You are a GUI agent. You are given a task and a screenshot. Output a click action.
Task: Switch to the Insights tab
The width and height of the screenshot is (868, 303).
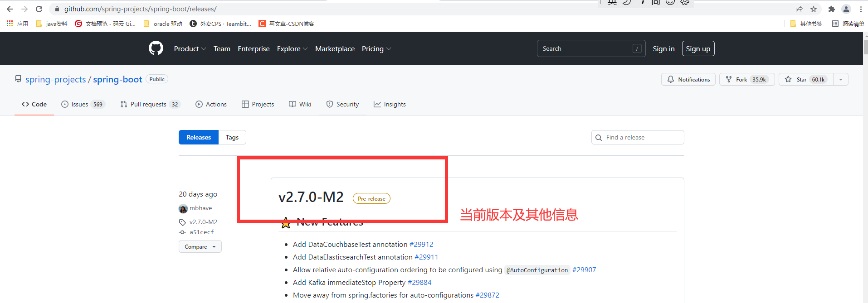[x=390, y=104]
